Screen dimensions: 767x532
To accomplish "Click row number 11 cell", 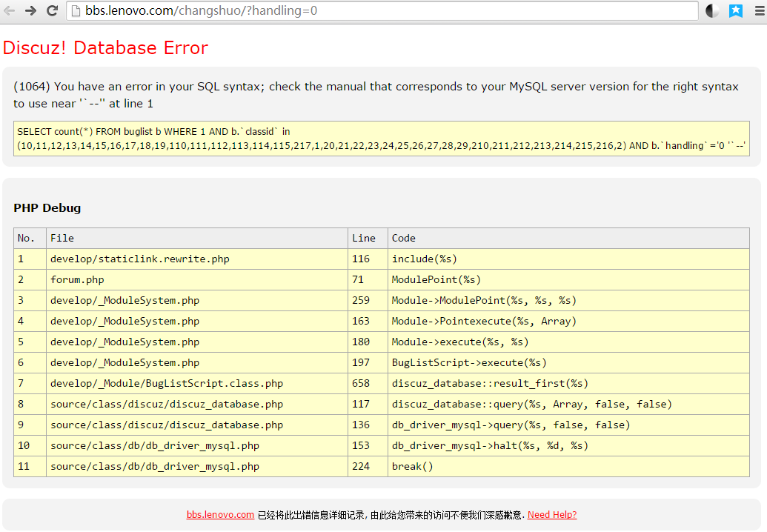I will click(x=30, y=467).
